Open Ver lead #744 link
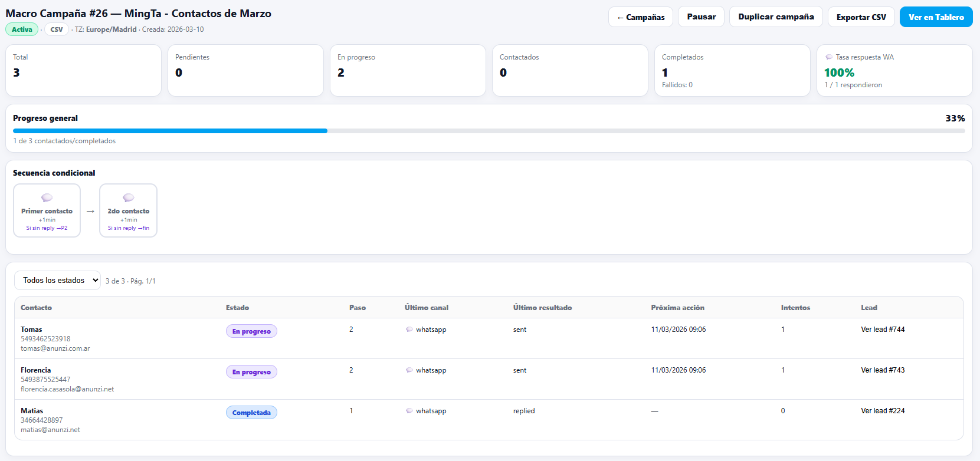Screen dimensions: 980x461 point(883,330)
